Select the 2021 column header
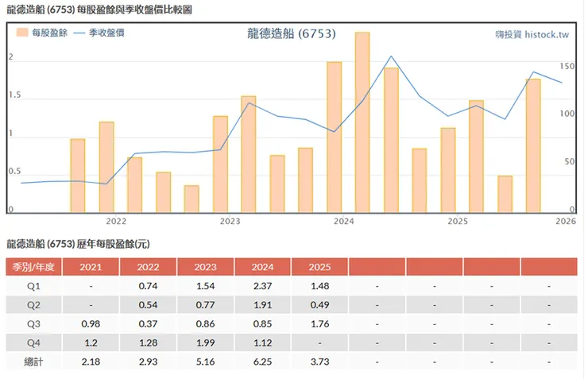588x379 pixels. pos(91,267)
